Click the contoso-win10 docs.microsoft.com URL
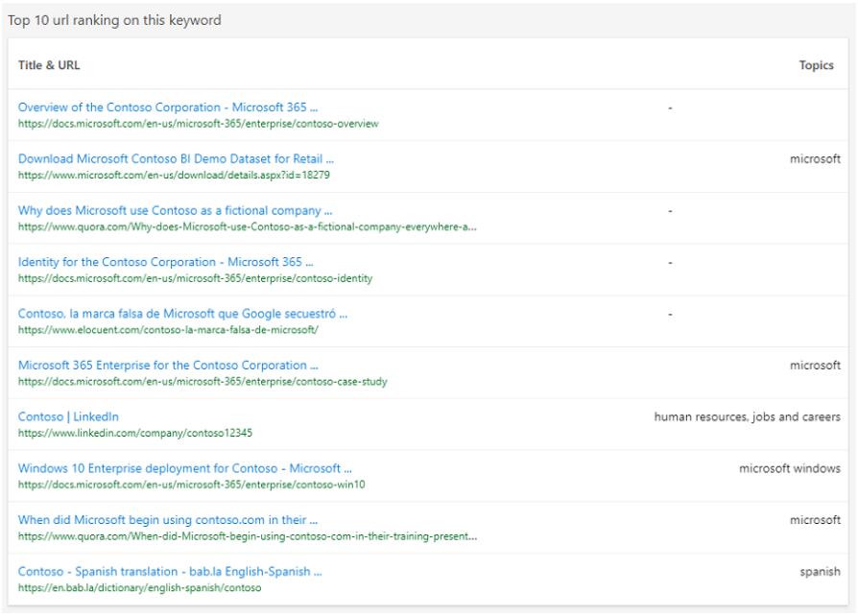The image size is (858, 616). [192, 485]
